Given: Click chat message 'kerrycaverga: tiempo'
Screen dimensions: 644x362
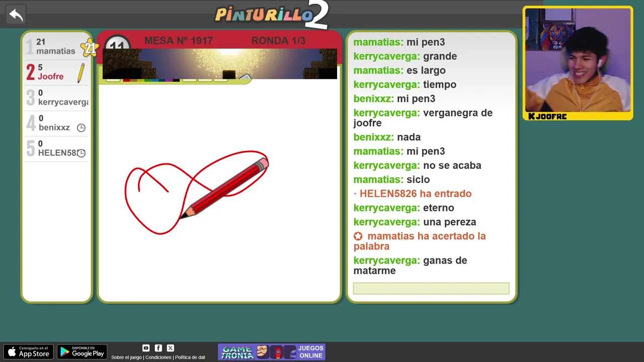Looking at the screenshot, I should 405,84.
